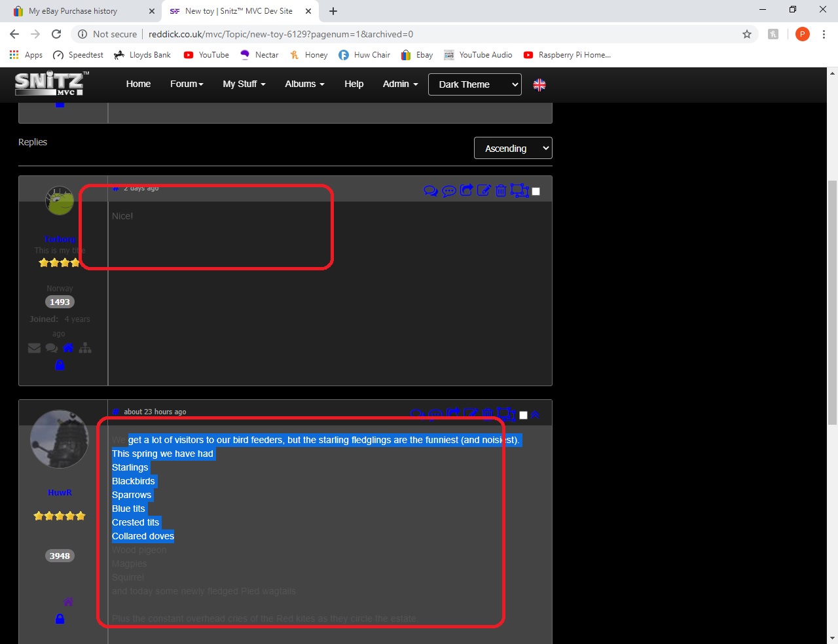838x644 pixels.
Task: Click the browser address bar URL
Action: pos(281,34)
